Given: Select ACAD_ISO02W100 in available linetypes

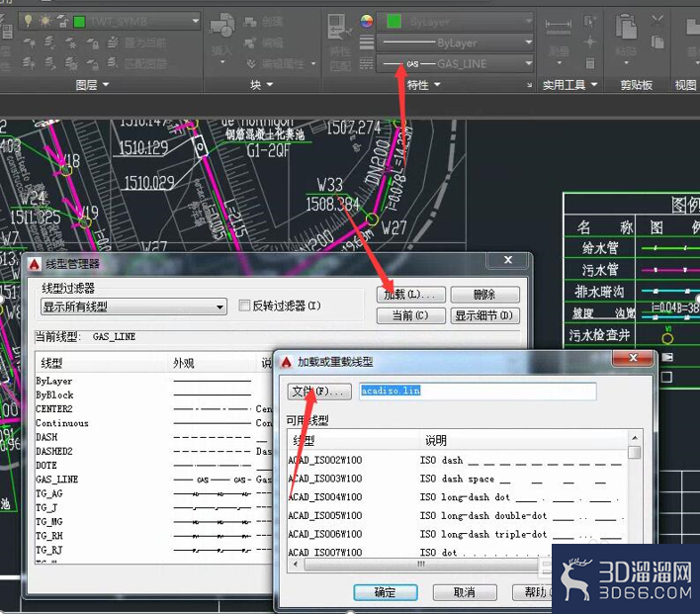Looking at the screenshot, I should [325, 460].
